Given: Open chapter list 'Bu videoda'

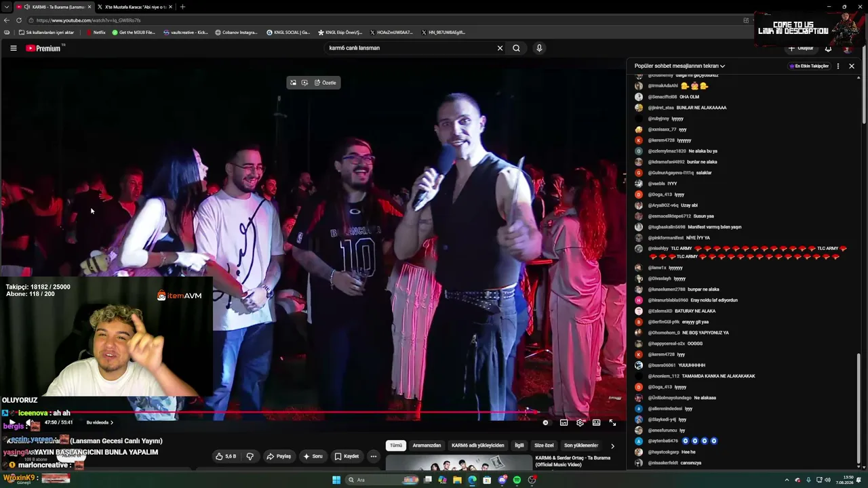Looking at the screenshot, I should tap(100, 422).
